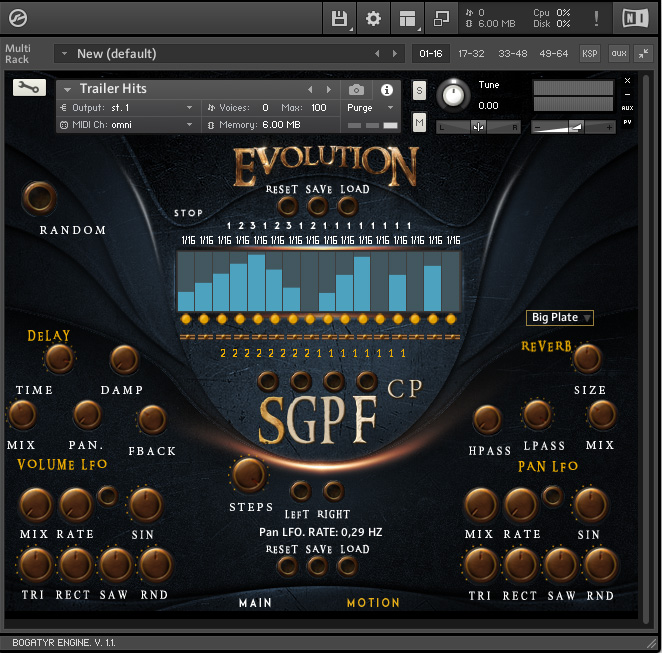Toggle the Pan LFO small on button
662x653 pixels.
[x=552, y=496]
